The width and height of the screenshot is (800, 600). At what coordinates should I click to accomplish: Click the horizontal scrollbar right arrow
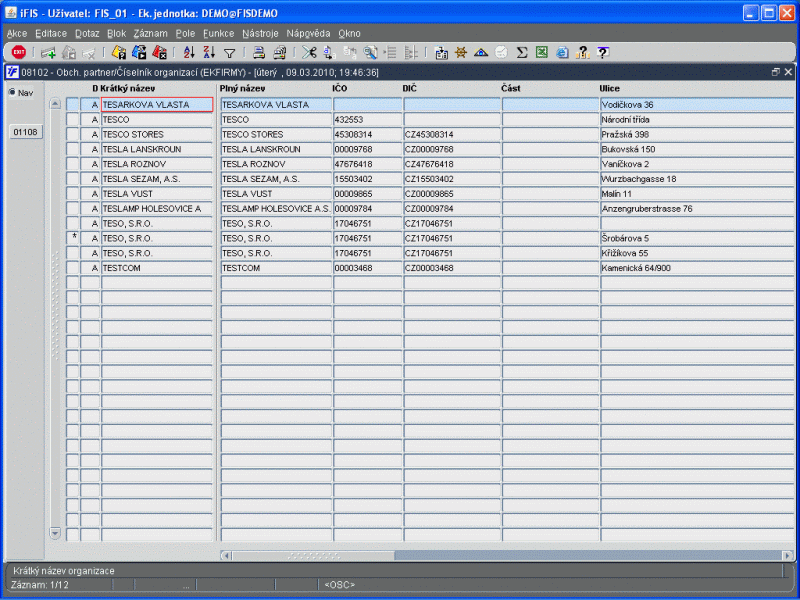(x=788, y=556)
